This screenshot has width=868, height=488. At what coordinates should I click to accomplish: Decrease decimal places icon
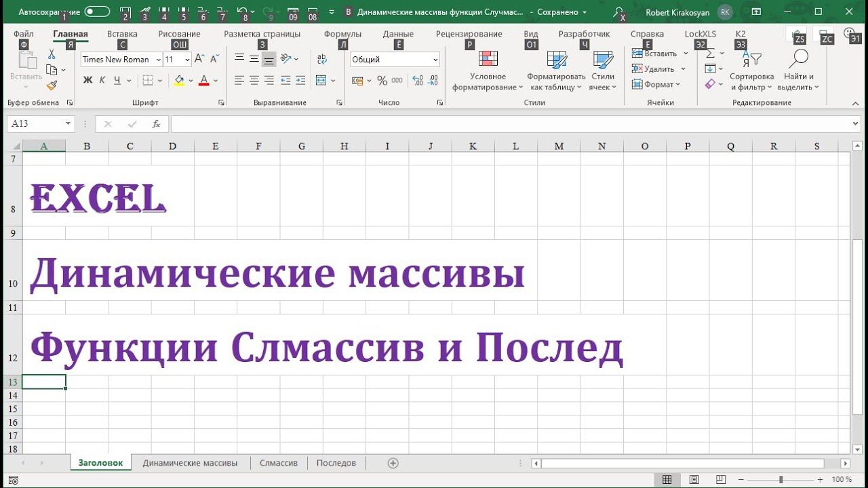tap(433, 81)
